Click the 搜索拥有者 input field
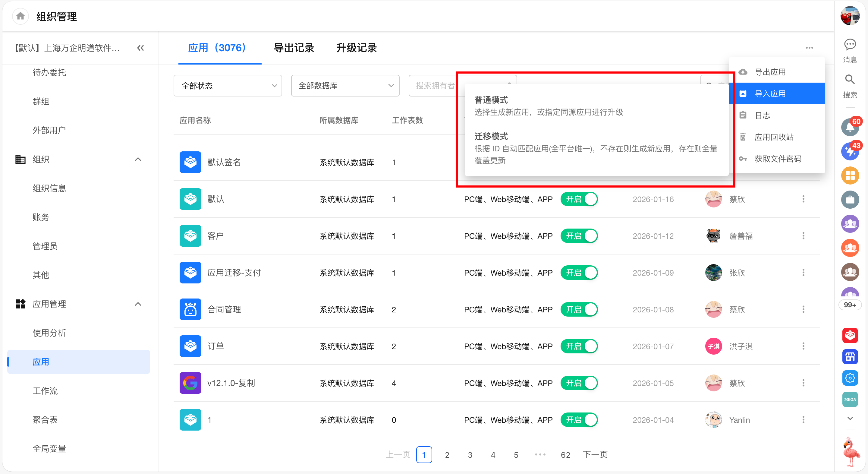 (x=435, y=86)
